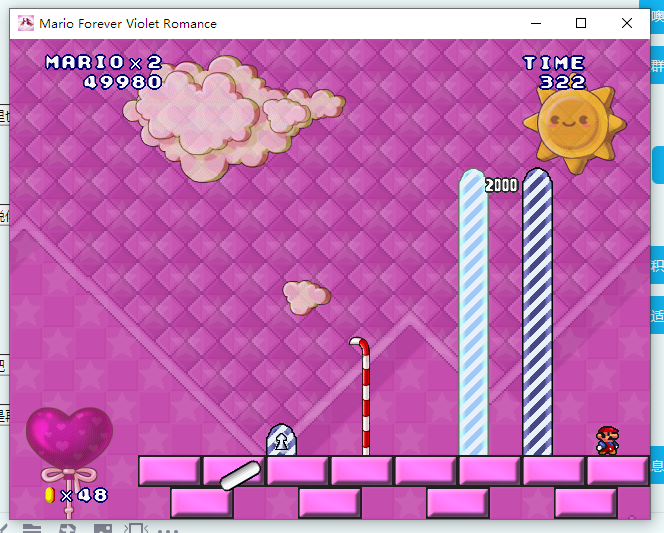Click the Mario Forever app icon in title bar
This screenshot has width=664, height=533.
click(25, 23)
